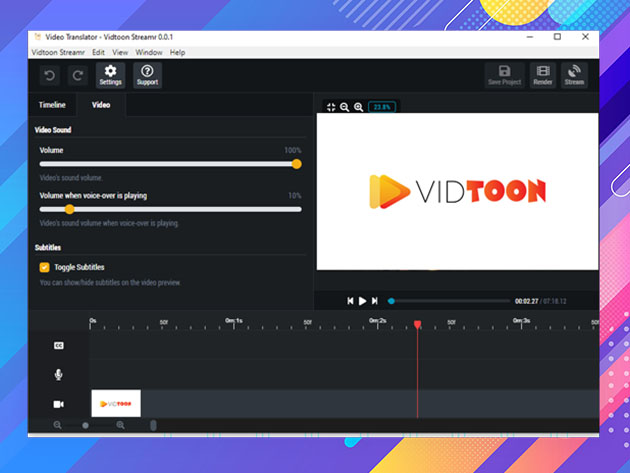Play the video preview
The width and height of the screenshot is (630, 473).
[362, 301]
